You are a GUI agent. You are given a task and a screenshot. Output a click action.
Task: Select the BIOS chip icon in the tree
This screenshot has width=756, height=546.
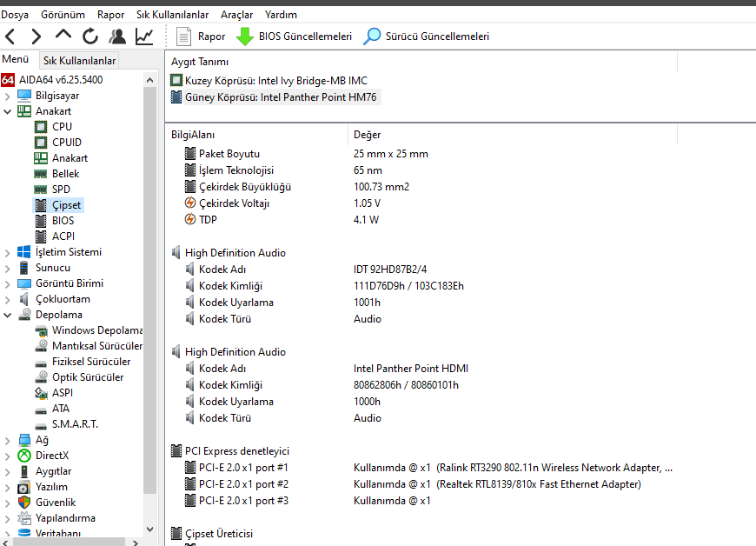(41, 221)
